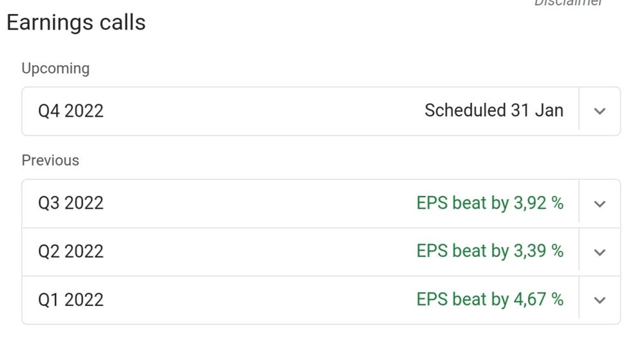The image size is (644, 355).
Task: Click the divider left of Q3 2022 chevron
Action: point(579,203)
